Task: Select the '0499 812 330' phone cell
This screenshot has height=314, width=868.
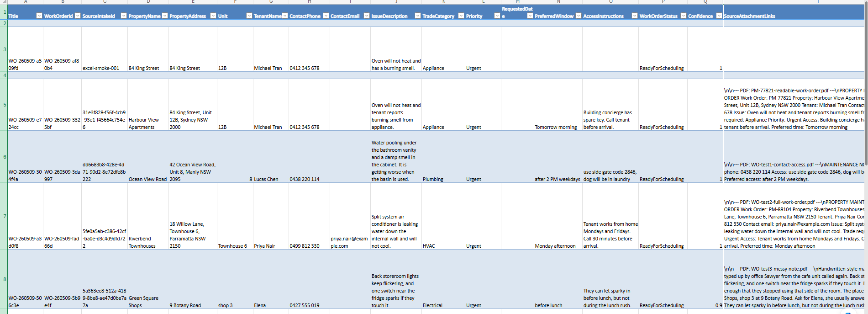Action: [309, 216]
